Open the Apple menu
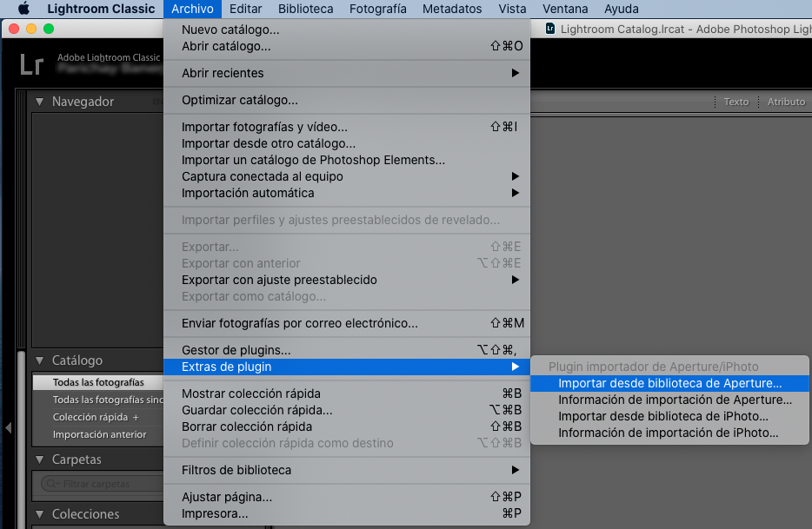 tap(23, 9)
